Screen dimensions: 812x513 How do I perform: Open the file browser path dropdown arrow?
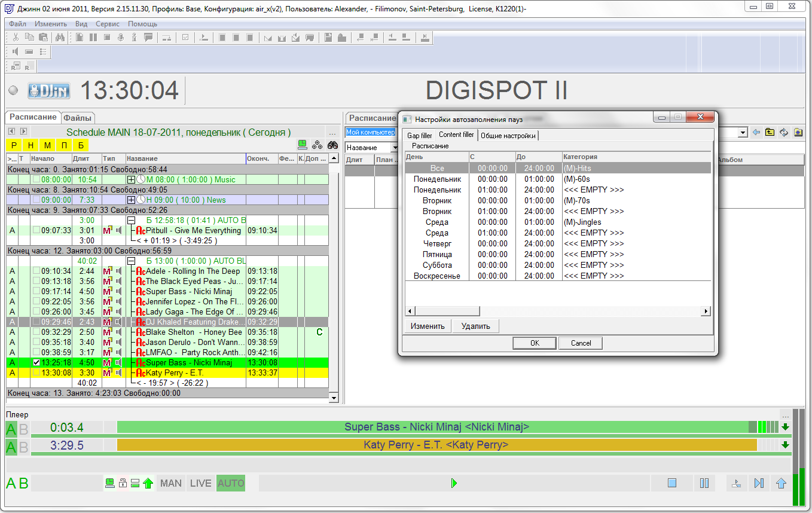tap(743, 132)
